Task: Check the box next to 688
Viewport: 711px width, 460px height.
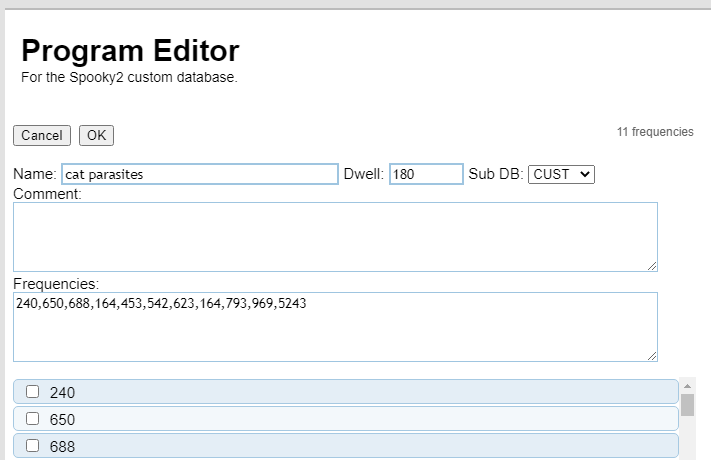Action: pos(33,446)
